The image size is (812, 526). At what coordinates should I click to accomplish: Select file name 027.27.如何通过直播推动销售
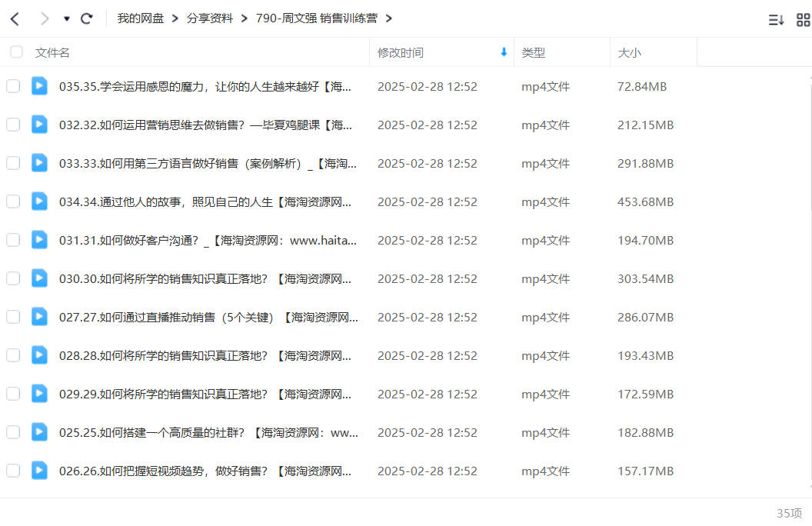click(x=208, y=318)
